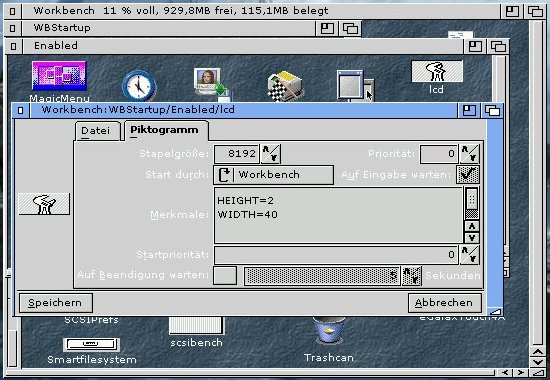
Task: Select the clock icon in Enabled drawer
Action: 139,86
